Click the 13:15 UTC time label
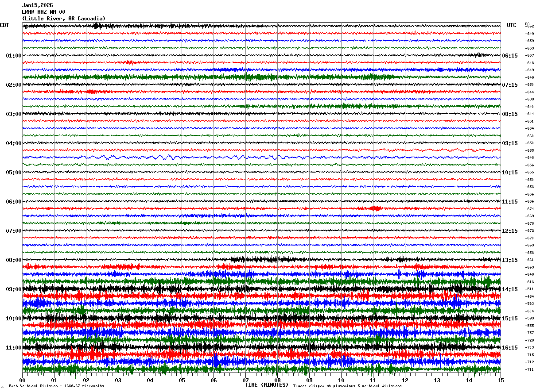 point(510,260)
